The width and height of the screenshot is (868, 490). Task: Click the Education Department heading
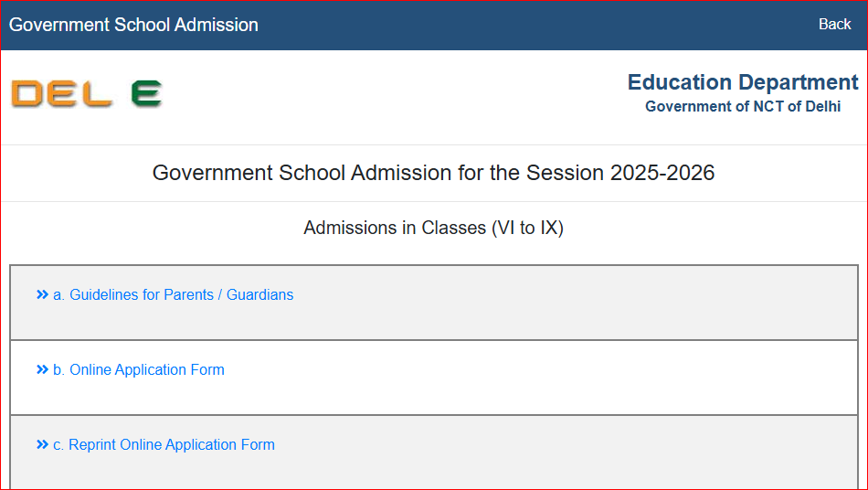pos(743,82)
